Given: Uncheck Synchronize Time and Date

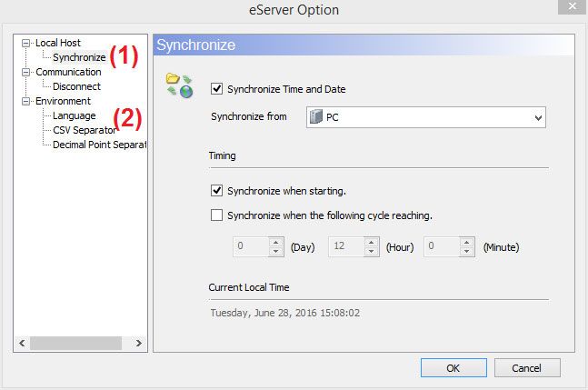Looking at the screenshot, I should [216, 89].
